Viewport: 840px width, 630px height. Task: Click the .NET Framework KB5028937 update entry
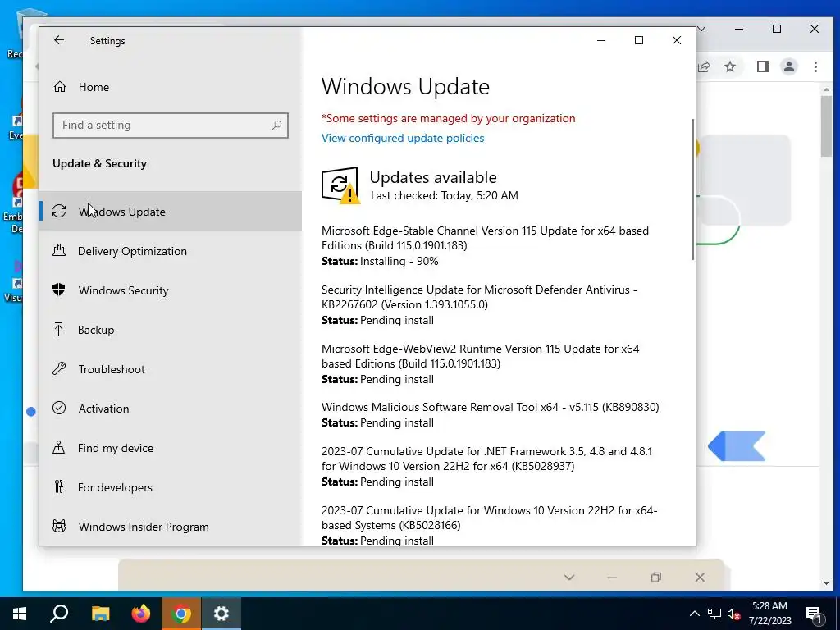click(x=486, y=459)
